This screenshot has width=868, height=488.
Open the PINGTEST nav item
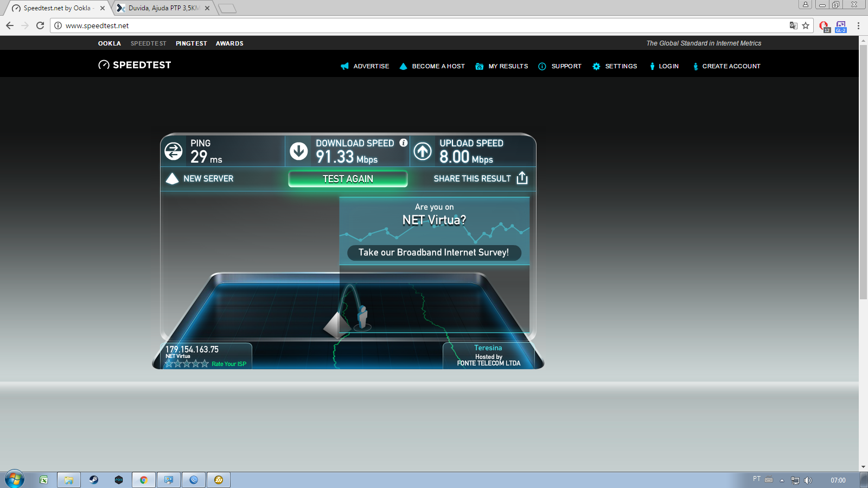(192, 43)
